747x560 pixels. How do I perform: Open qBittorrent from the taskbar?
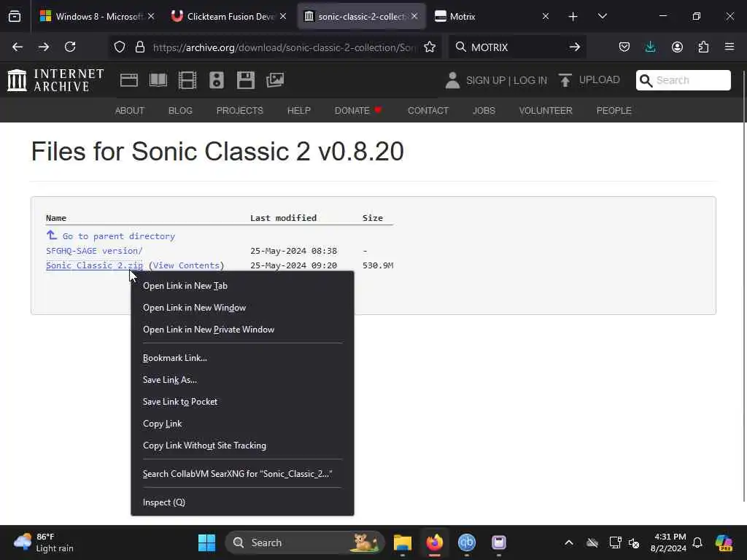[466, 542]
